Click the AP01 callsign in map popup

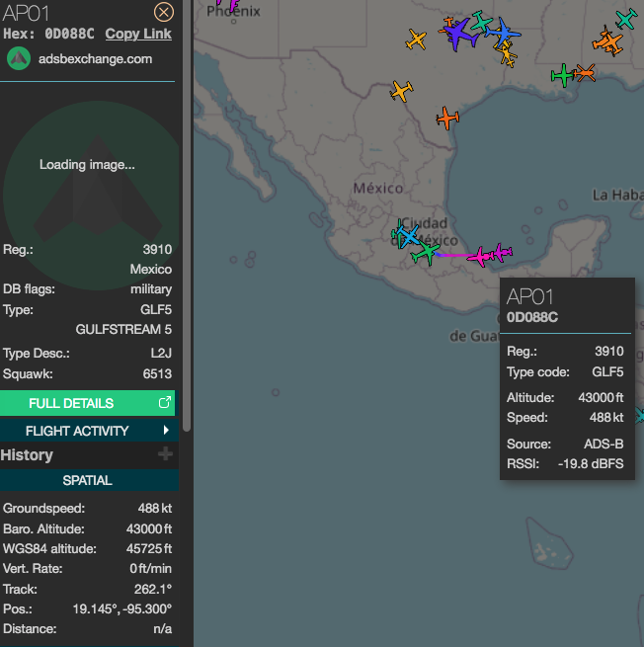coord(529,296)
